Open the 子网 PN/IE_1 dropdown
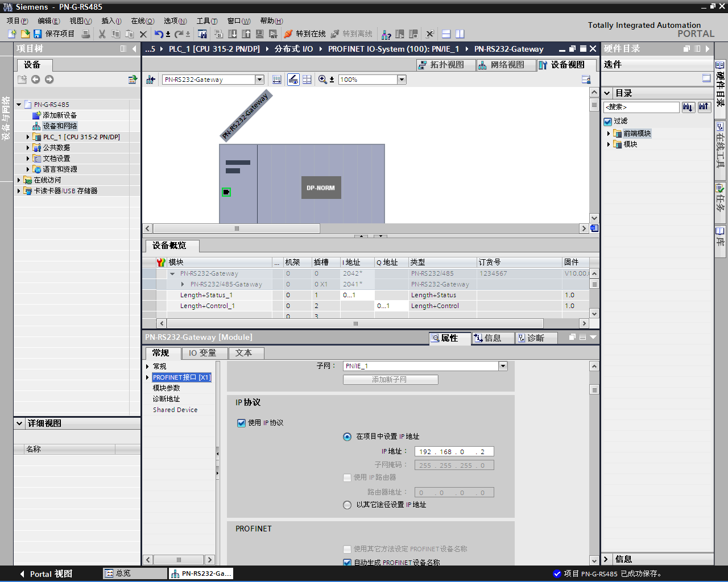This screenshot has height=582, width=728. (503, 366)
